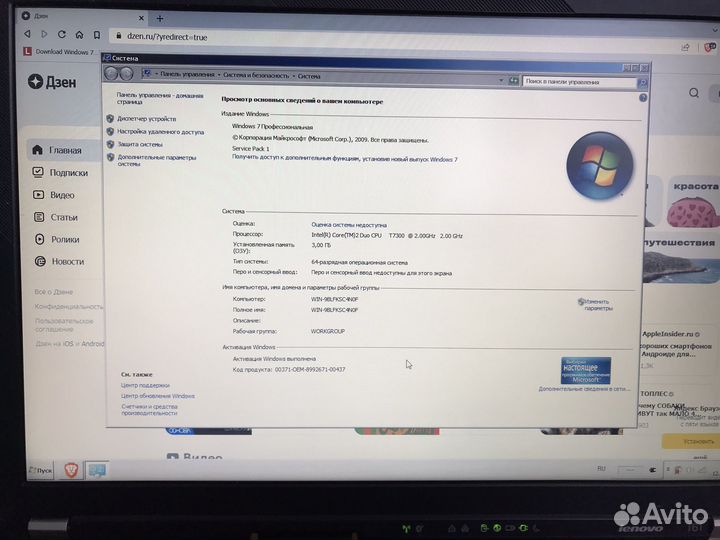This screenshot has height=540, width=720.
Task: Click the Brave Shields icon
Action: [710, 47]
